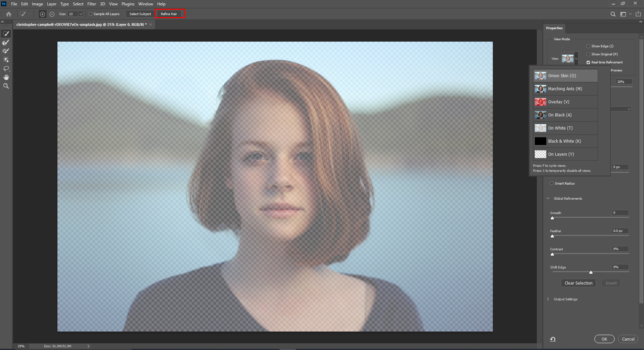The height and width of the screenshot is (350, 644).
Task: Expand the Output Settings section
Action: [548, 299]
